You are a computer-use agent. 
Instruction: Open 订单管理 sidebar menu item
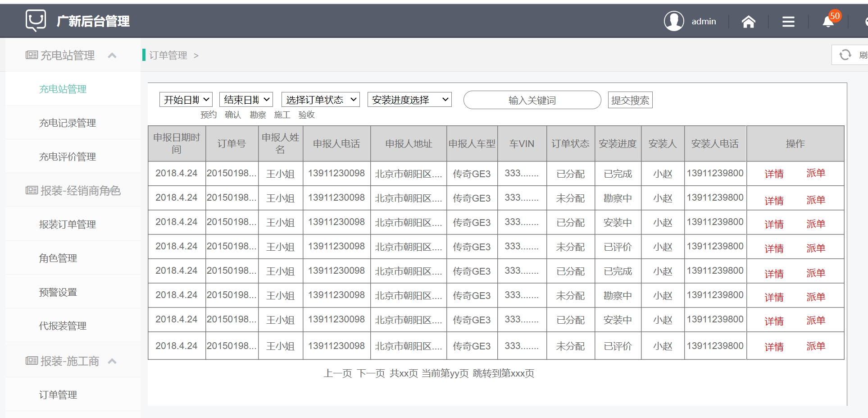click(58, 395)
